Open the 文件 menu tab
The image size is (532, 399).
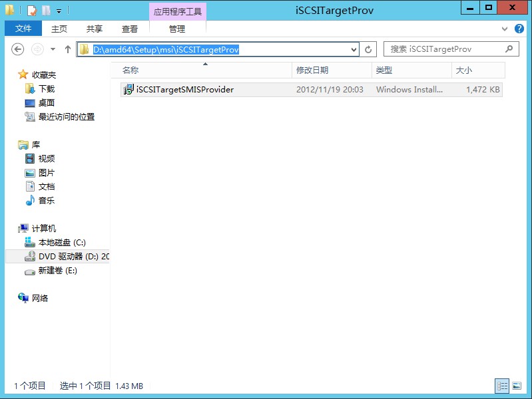[x=23, y=29]
